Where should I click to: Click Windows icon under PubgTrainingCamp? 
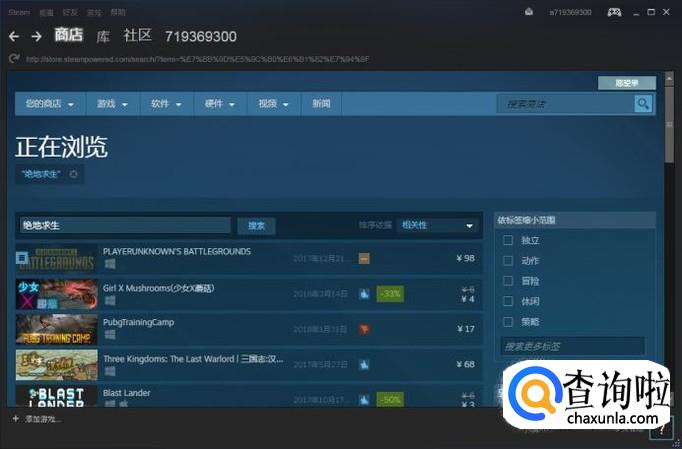(110, 334)
